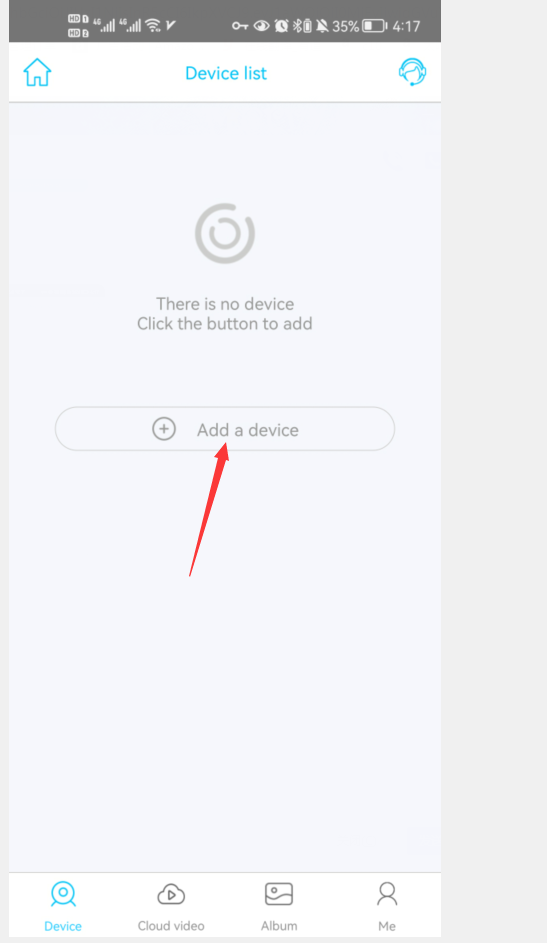Tap the Wi-Fi status bar icon

click(153, 25)
